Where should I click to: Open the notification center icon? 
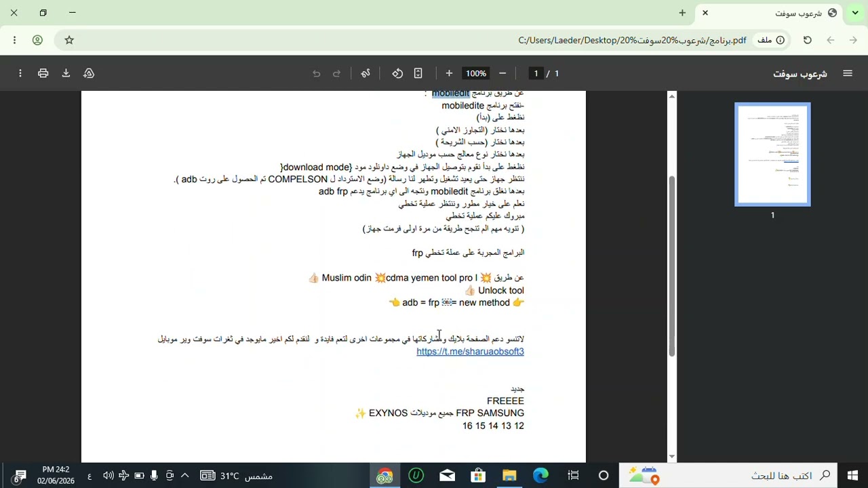click(x=20, y=476)
